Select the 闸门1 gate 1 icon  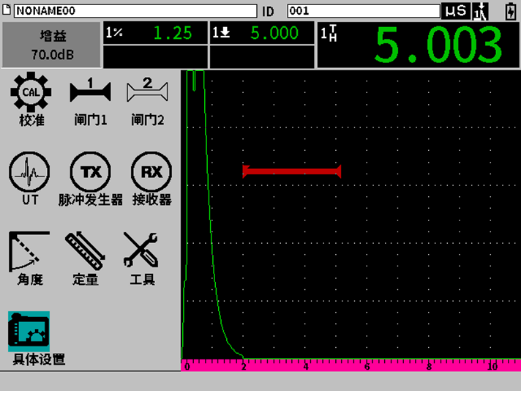(90, 102)
